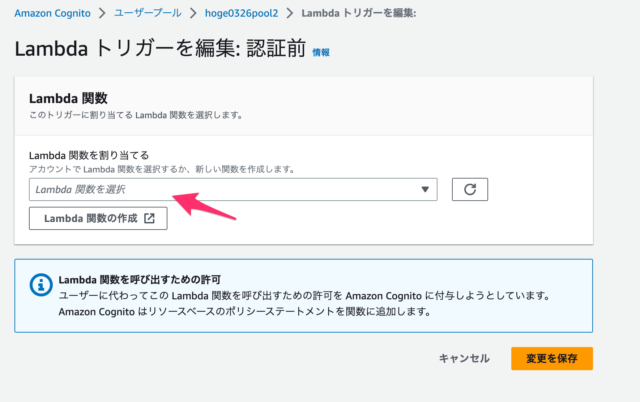Image resolution: width=640 pixels, height=402 pixels.
Task: Cancel editing with キャンセル
Action: (464, 358)
